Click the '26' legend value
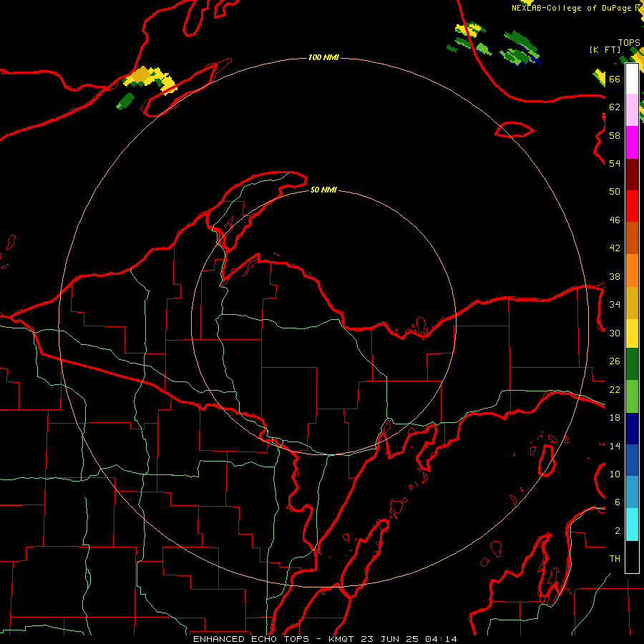 (x=615, y=361)
